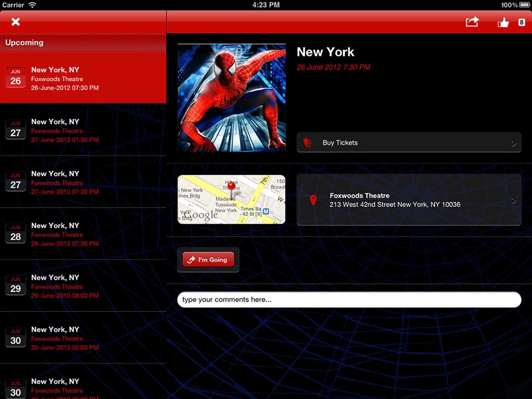
Task: Tap the red pushpin on the map
Action: coord(231,190)
